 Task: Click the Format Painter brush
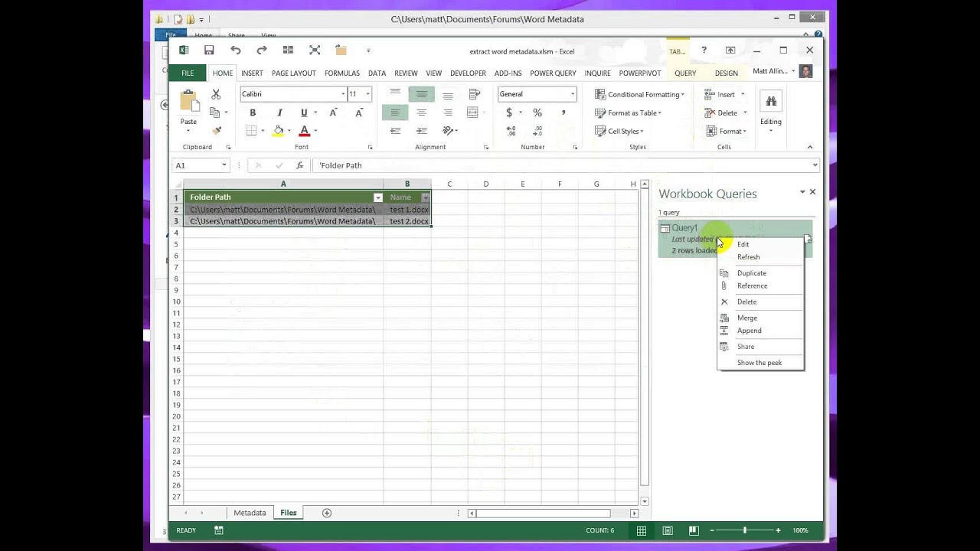pyautogui.click(x=217, y=131)
